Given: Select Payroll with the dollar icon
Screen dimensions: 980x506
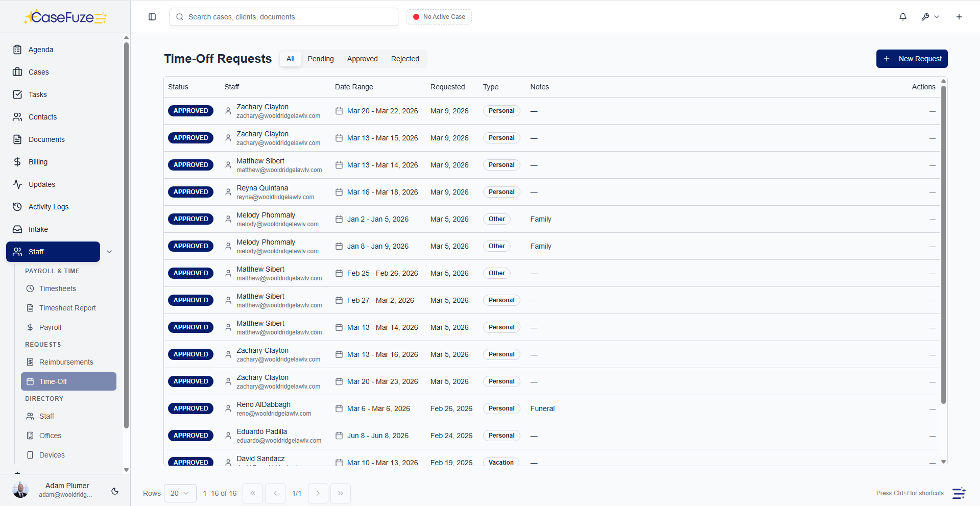Looking at the screenshot, I should (x=51, y=327).
